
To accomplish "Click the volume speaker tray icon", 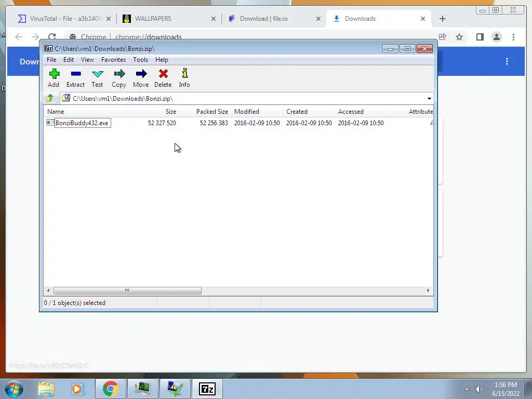I will click(x=479, y=389).
